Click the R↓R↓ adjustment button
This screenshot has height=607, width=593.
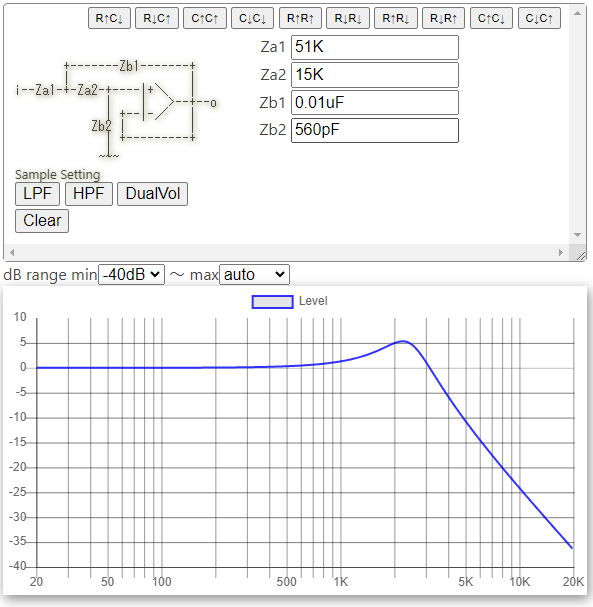348,18
